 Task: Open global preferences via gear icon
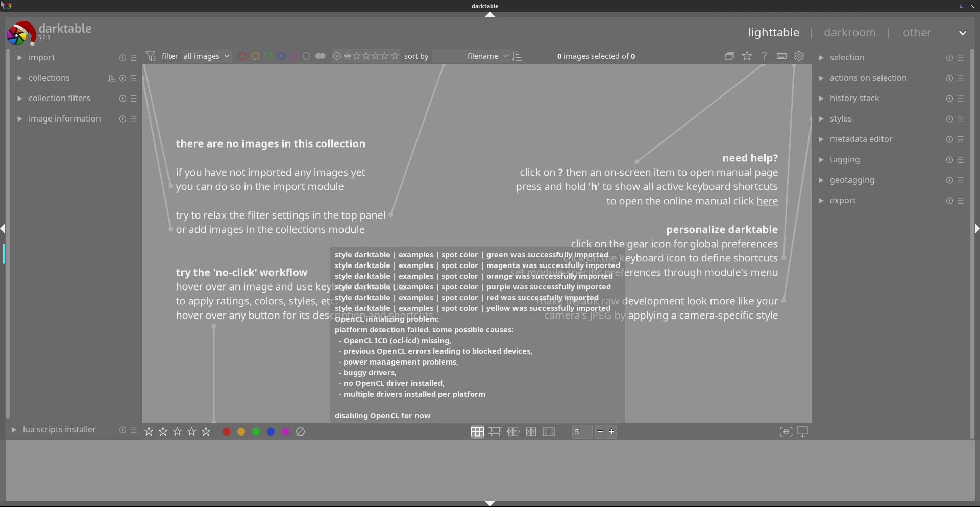click(x=799, y=56)
